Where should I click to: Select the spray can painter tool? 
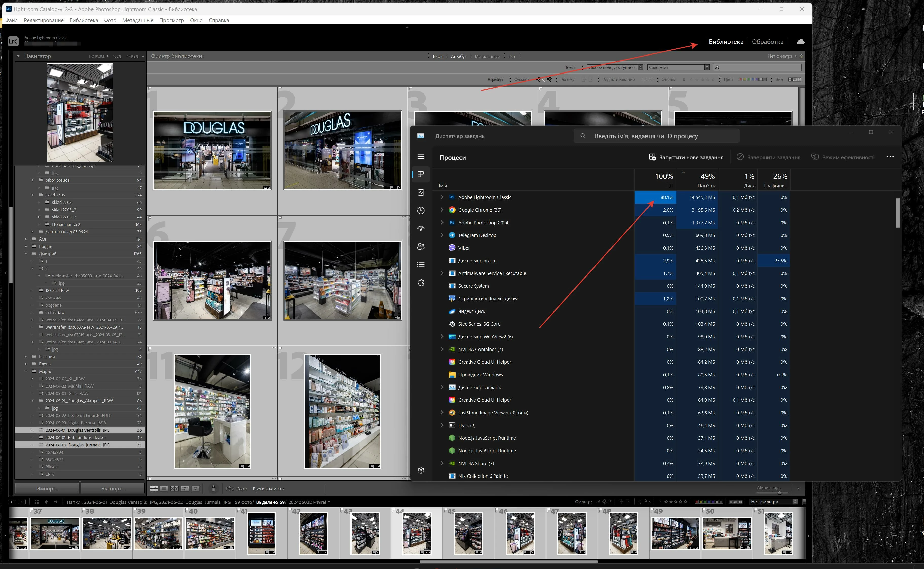point(213,488)
